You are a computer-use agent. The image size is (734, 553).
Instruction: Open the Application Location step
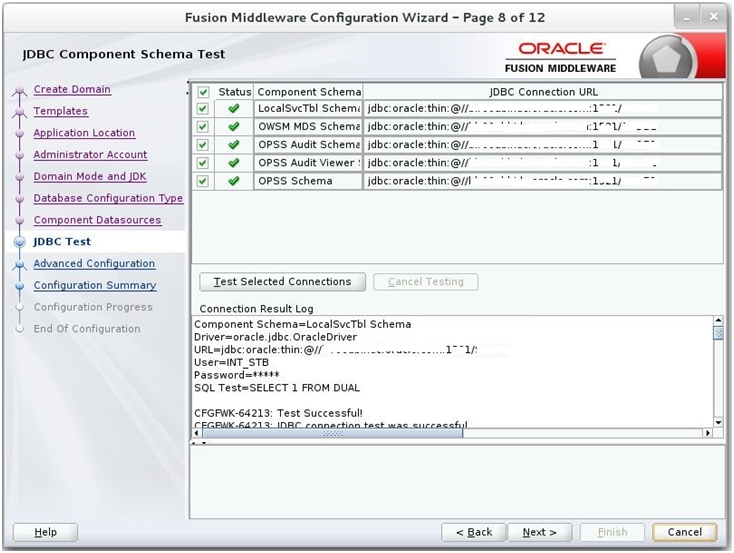[84, 133]
